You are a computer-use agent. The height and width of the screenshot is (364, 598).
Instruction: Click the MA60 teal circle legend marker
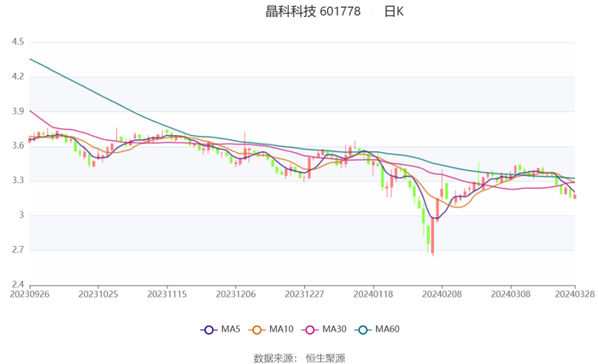(x=365, y=330)
